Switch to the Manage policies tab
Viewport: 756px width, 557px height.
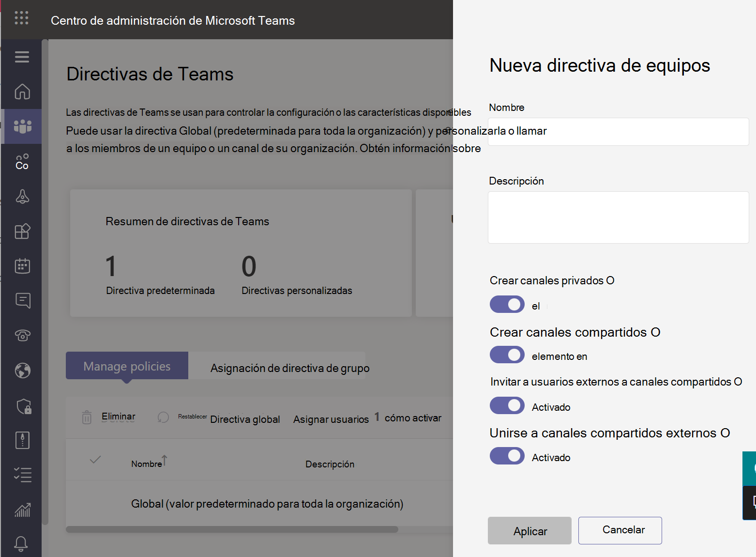point(127,366)
